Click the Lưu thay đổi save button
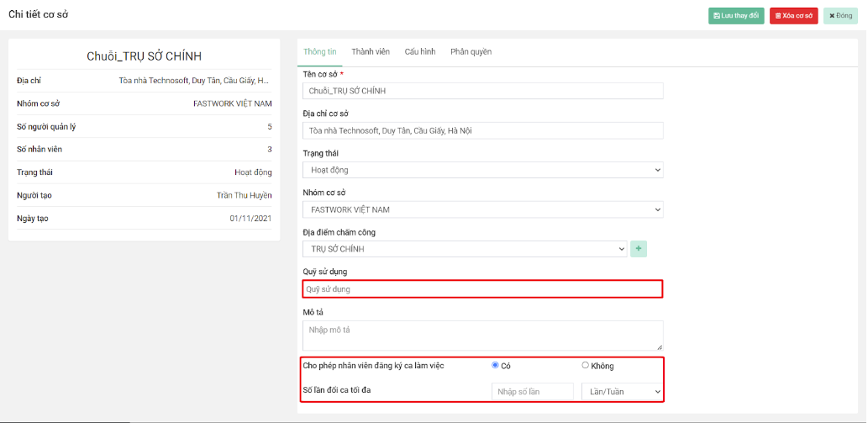The height and width of the screenshot is (423, 868). click(736, 16)
